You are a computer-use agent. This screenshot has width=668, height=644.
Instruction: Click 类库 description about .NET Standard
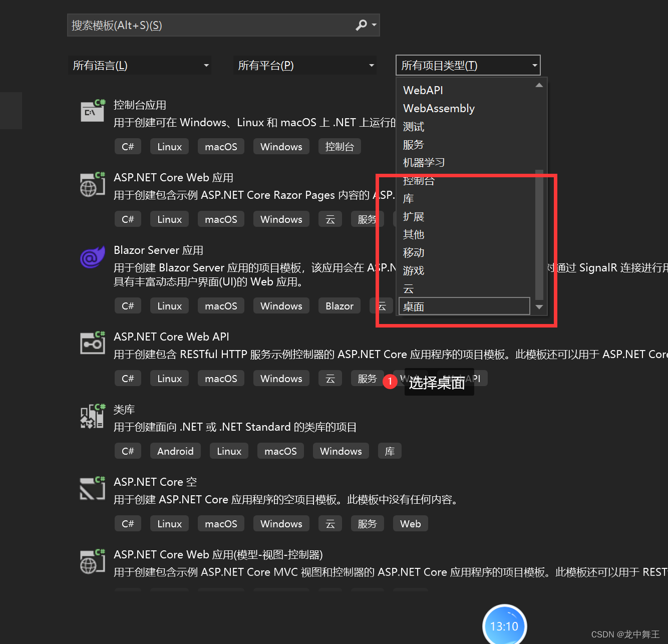click(x=235, y=427)
